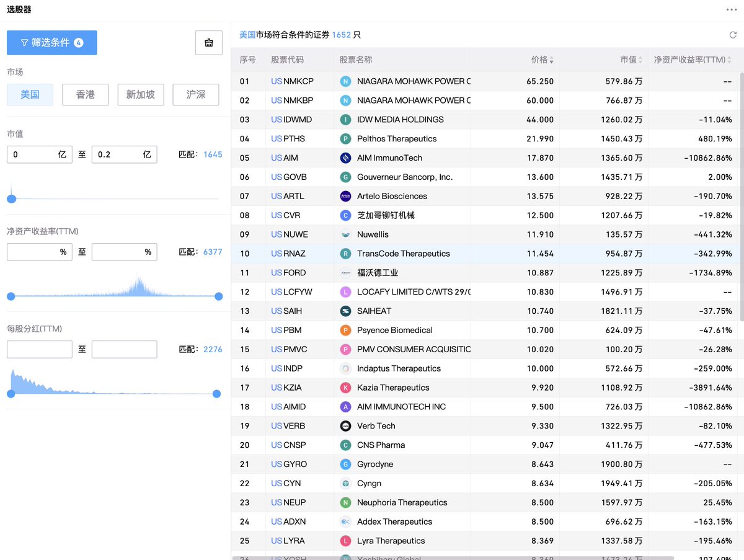Click the LOCAFY LIMITED logo icon
Viewport: 744px width, 560px height.
coord(346,292)
